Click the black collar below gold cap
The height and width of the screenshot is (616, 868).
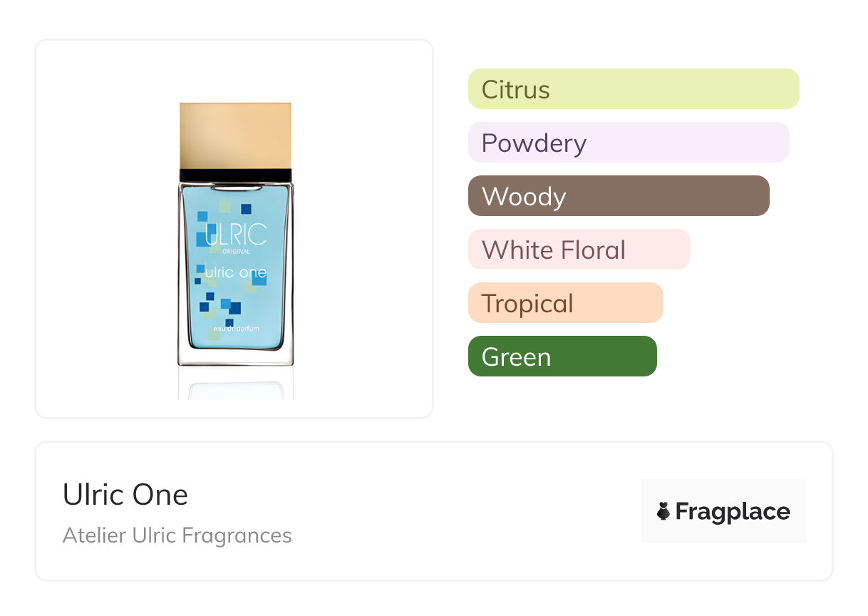pyautogui.click(x=235, y=175)
